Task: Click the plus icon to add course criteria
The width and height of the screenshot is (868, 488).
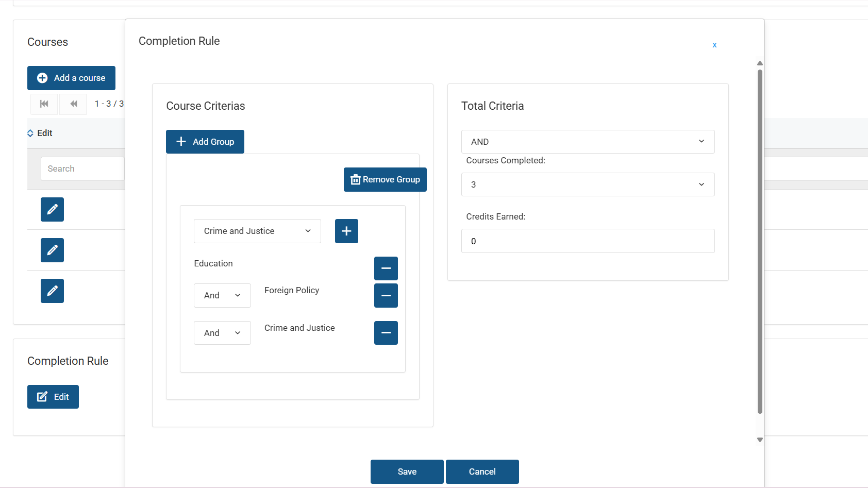Action: pyautogui.click(x=346, y=231)
